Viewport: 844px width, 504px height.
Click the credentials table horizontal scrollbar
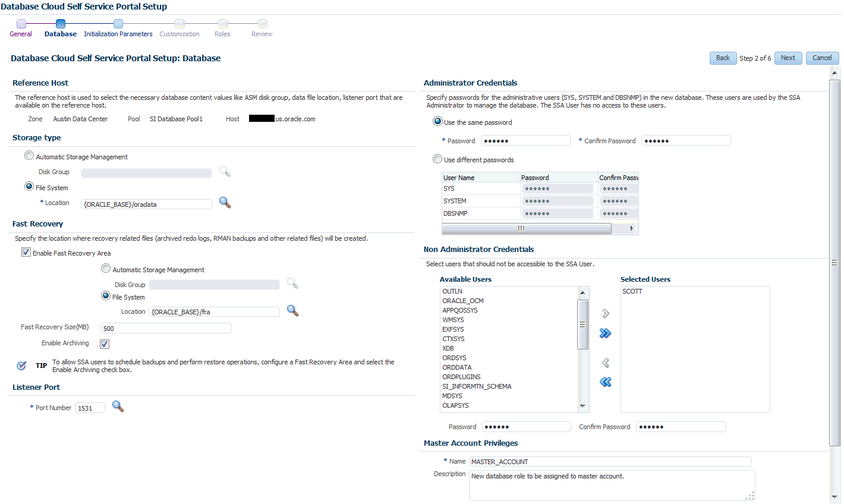(x=527, y=229)
